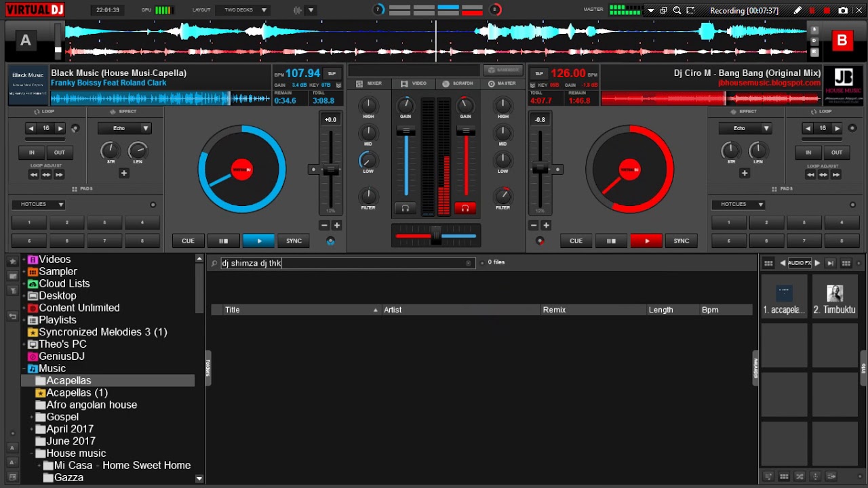Switch to the VIDEO panel tab
Image resolution: width=868 pixels, height=488 pixels.
[x=414, y=83]
